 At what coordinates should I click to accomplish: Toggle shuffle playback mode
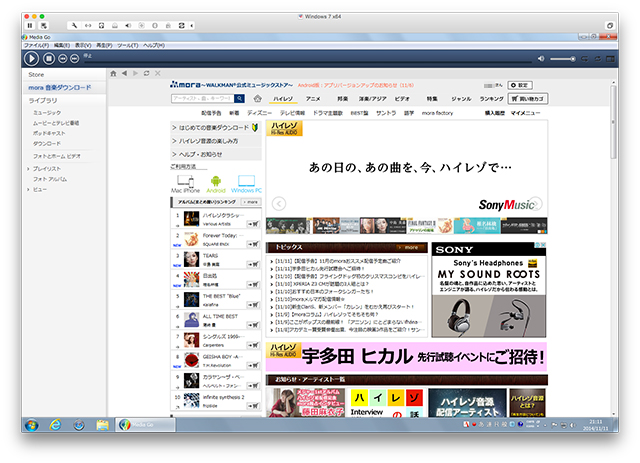coord(584,59)
